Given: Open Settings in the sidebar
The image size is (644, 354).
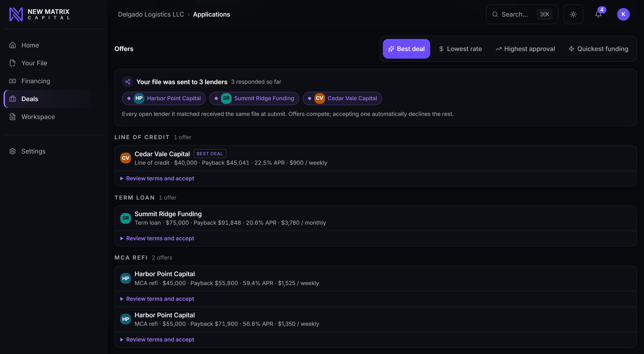Looking at the screenshot, I should (53, 151).
